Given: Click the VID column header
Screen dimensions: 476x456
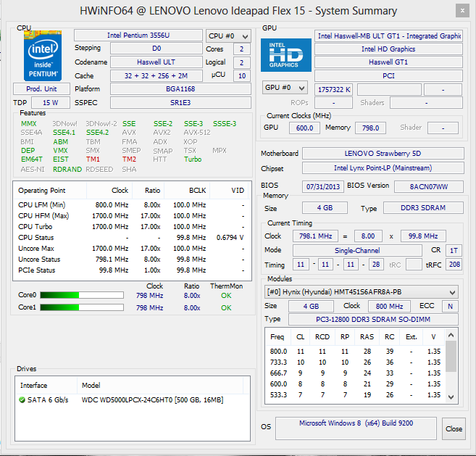Looking at the screenshot, I should pos(230,191).
